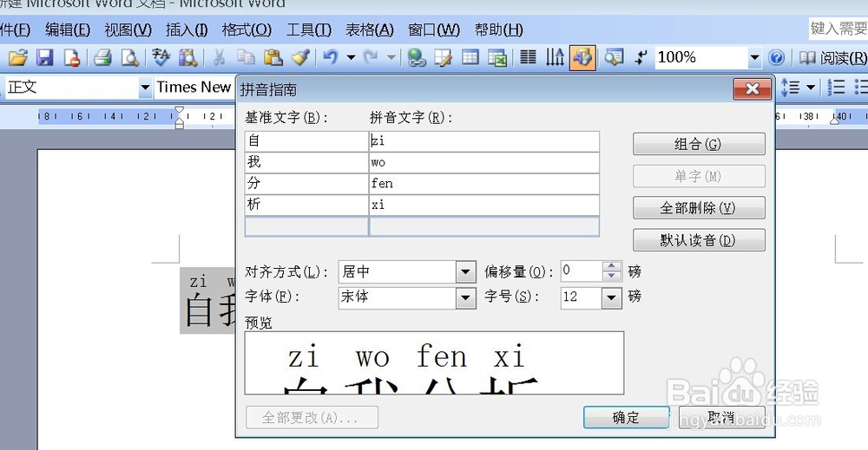Click the Numbering list icon
The height and width of the screenshot is (450, 868).
[x=835, y=88]
